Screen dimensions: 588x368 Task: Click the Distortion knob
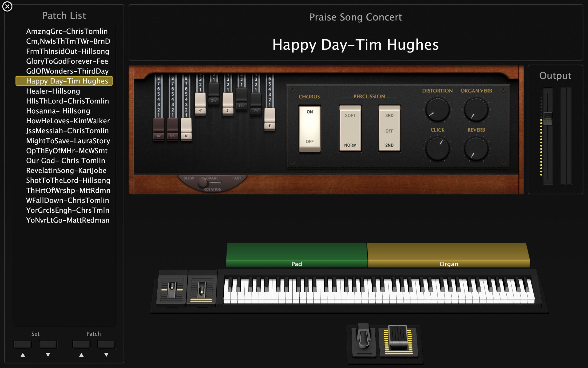pos(437,109)
